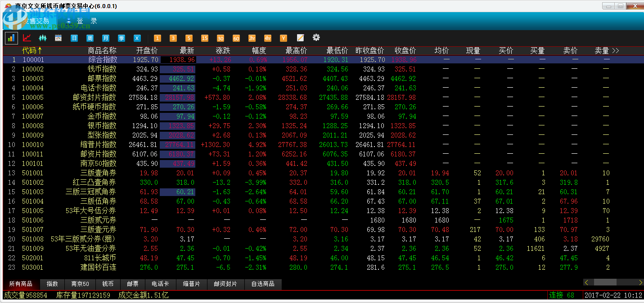
Task: Select the 南京50指数 row
Action: click(323, 164)
